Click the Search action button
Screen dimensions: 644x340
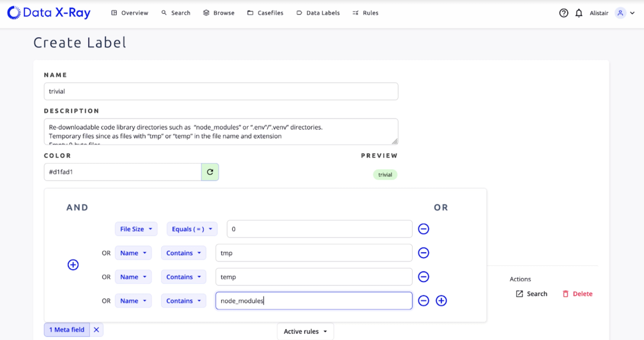tap(531, 294)
